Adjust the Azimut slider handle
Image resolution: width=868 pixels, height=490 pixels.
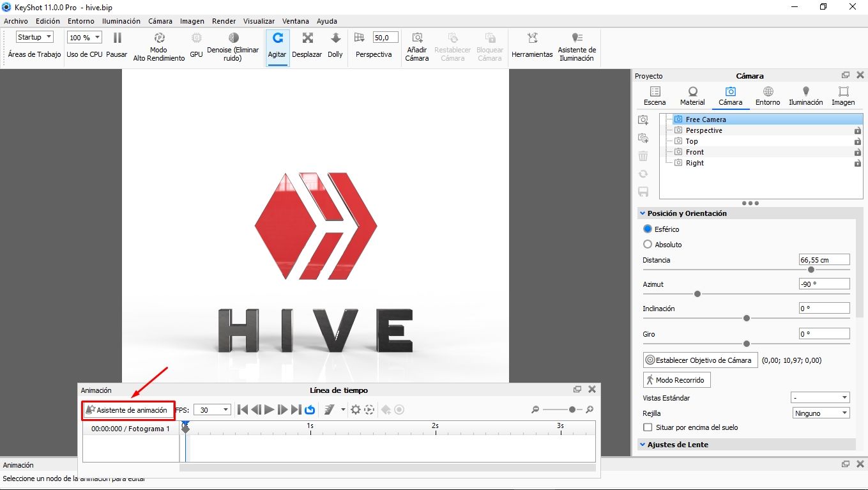click(697, 294)
